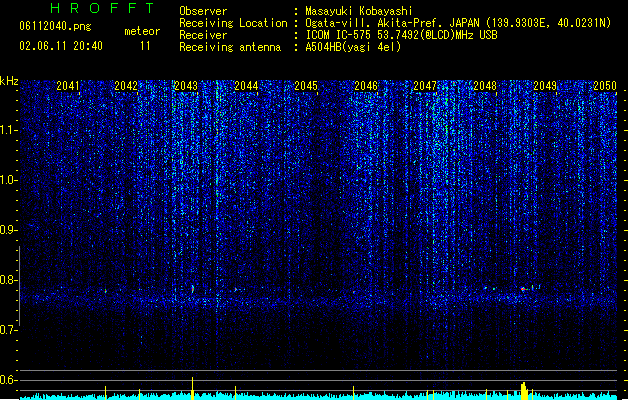Select the ICOM IC-575 53.7492 MHz receiver text
The width and height of the screenshot is (629, 400).
(401, 35)
